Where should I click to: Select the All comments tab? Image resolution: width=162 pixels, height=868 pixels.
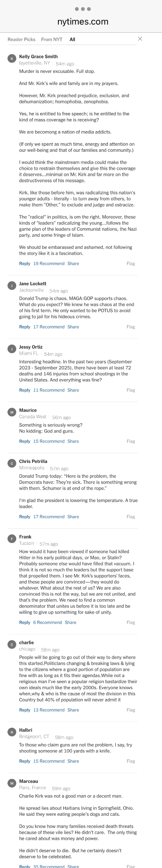(x=72, y=39)
